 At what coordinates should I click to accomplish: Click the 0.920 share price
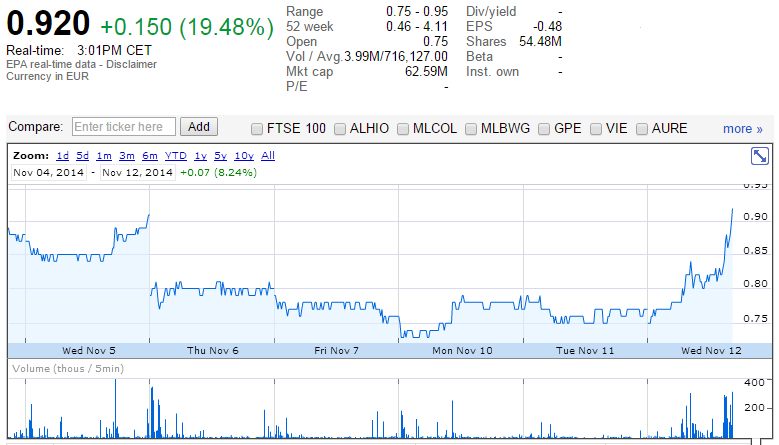48,23
